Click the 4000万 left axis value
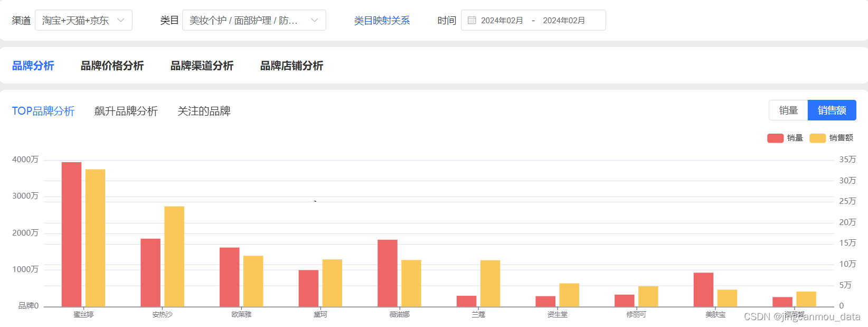The width and height of the screenshot is (868, 327). (25, 160)
